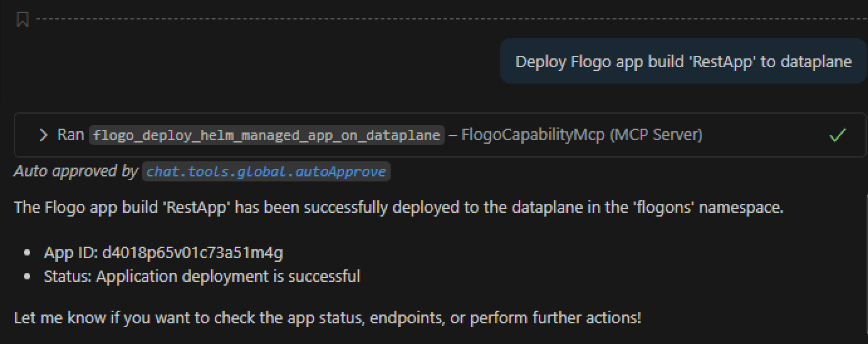Screen dimensions: 868x344
Task: Click the 'Auto approved by' text
Action: click(x=75, y=171)
